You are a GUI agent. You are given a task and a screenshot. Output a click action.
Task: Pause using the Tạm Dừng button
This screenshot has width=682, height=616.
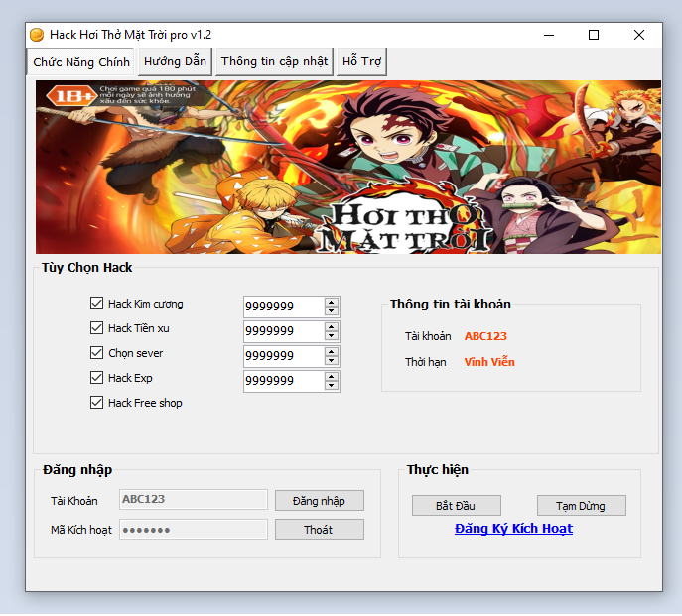581,506
